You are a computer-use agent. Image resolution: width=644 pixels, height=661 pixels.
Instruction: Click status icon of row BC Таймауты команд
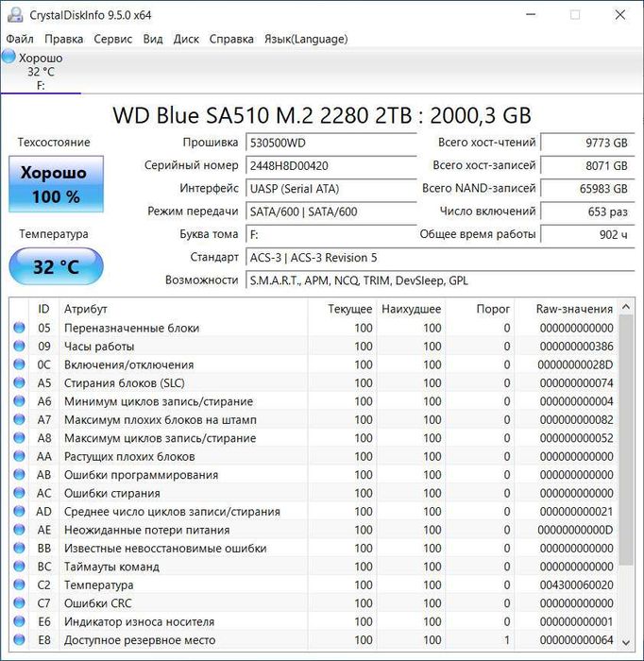pos(20,567)
